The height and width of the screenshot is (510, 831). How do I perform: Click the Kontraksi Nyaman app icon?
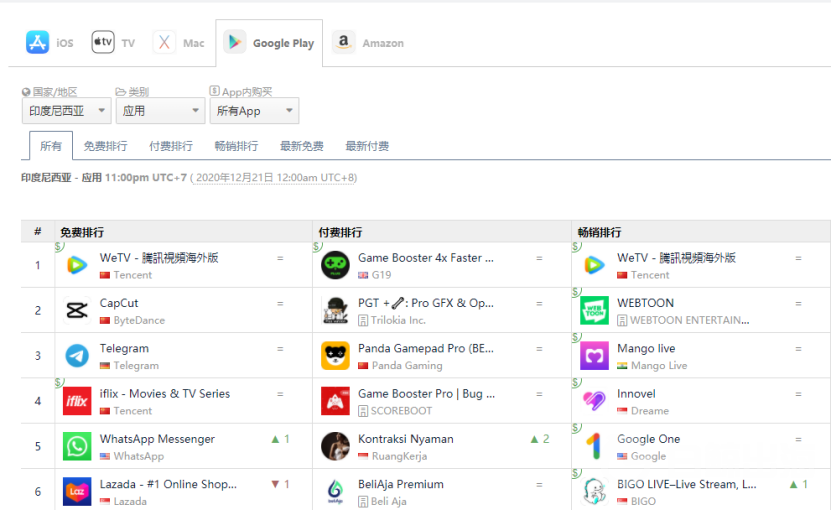point(335,446)
